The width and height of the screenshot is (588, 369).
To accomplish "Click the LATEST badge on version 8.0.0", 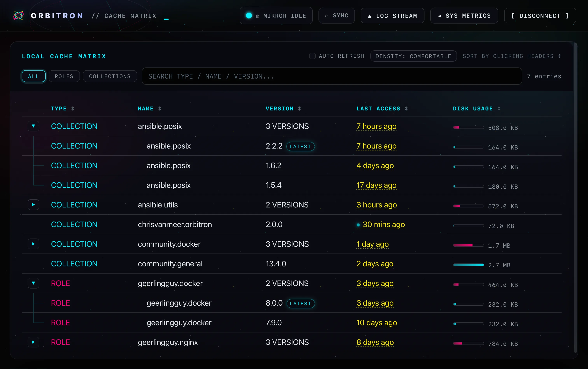I will (300, 304).
